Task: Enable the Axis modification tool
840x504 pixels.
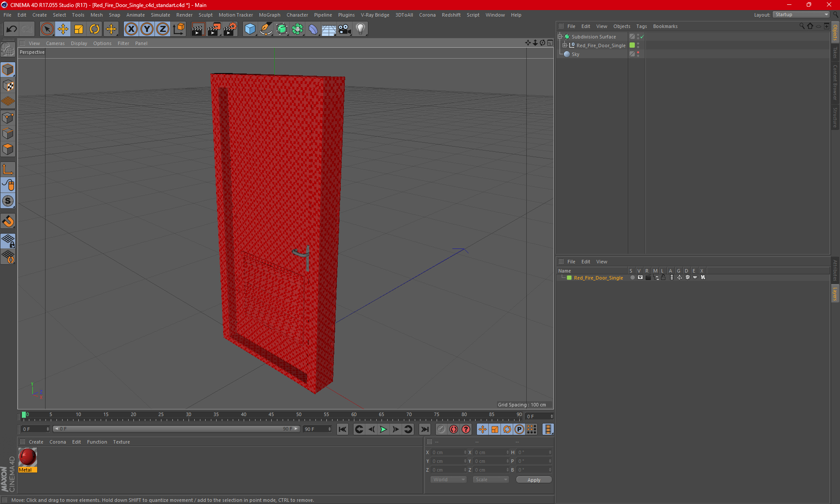Action: coord(8,169)
